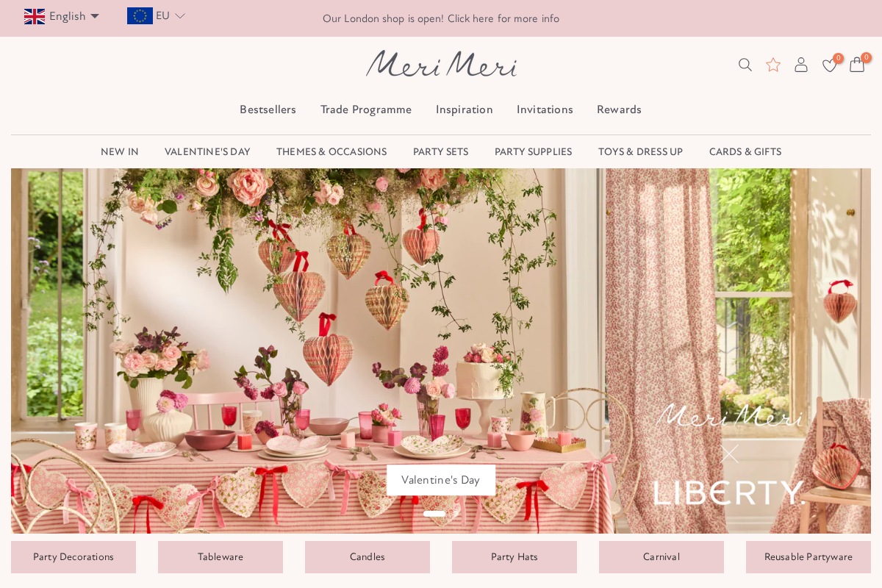Screen dimensions: 882x588
Task: View the wishlist heart icon
Action: pyautogui.click(x=829, y=65)
